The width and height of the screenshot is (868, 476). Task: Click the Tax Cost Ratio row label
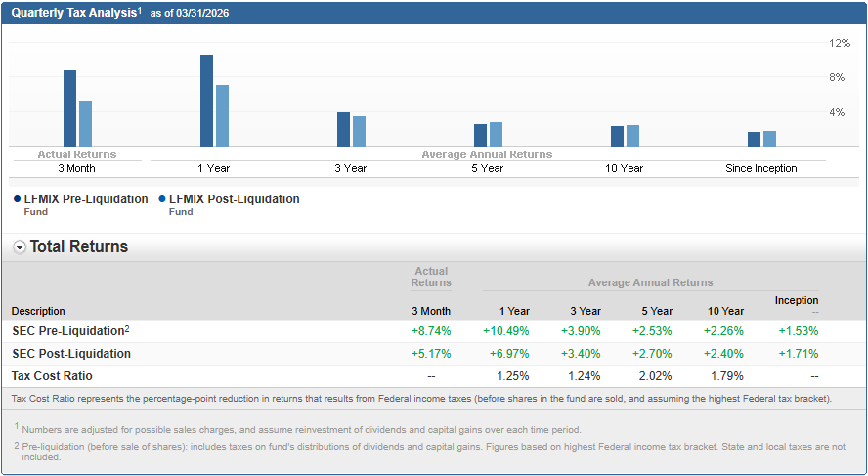click(52, 376)
